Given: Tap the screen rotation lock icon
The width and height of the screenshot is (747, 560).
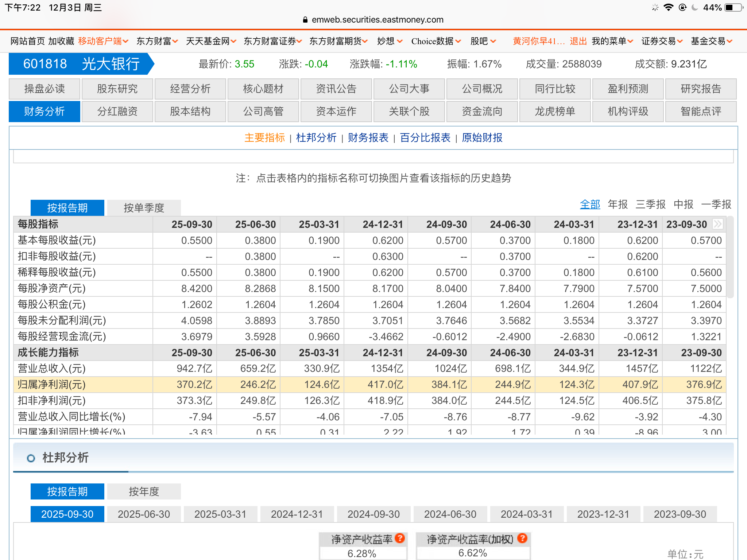Looking at the screenshot, I should 682,7.
